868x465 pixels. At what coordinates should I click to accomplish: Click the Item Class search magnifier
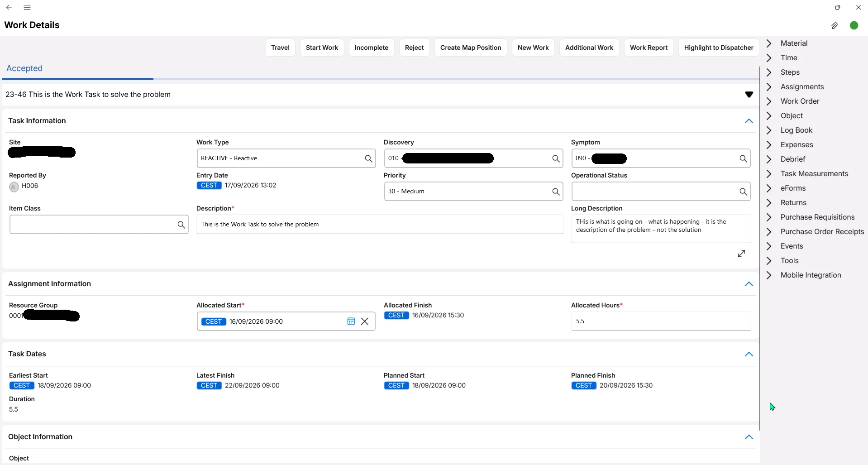181,225
